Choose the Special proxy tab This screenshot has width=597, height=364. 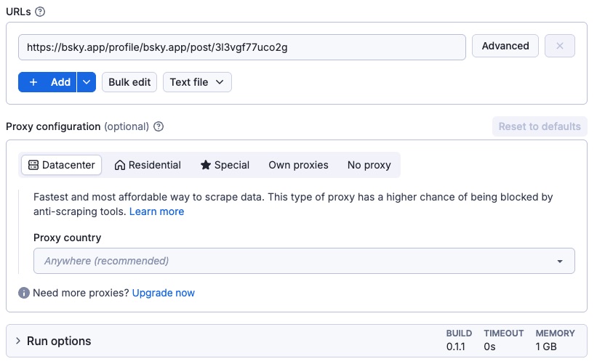(225, 165)
